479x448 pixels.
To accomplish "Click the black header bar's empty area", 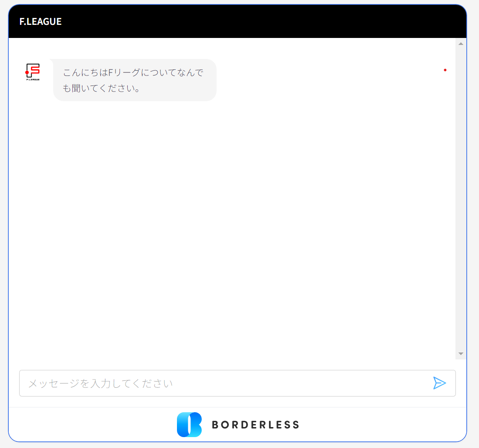I will click(x=262, y=21).
